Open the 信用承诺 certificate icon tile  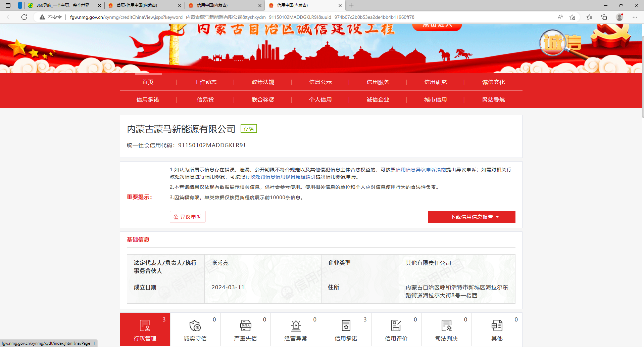346,329
